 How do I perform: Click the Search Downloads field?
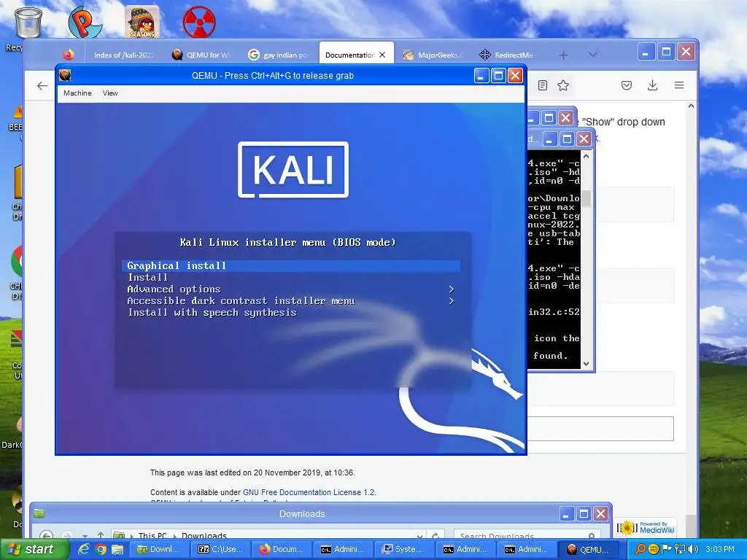pyautogui.click(x=528, y=536)
